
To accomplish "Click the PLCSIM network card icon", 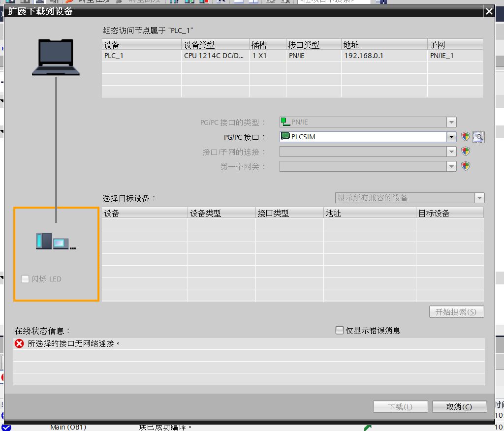I will click(x=285, y=137).
